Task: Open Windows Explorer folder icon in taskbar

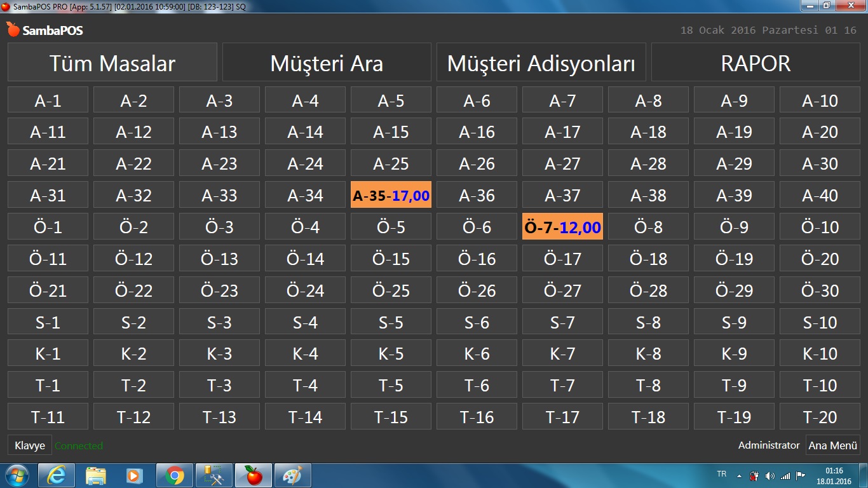Action: (x=95, y=475)
